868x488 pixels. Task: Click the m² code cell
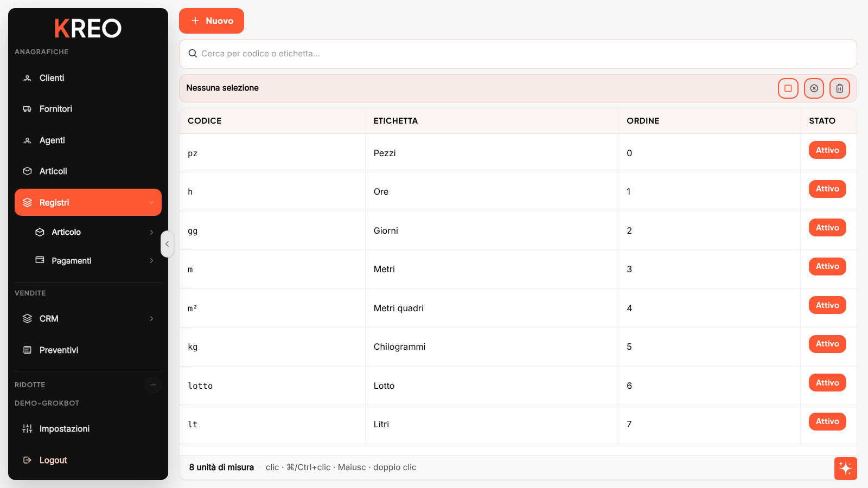tap(272, 308)
